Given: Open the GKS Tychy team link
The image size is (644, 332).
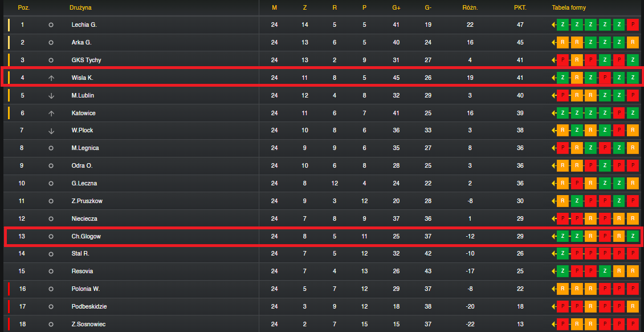Looking at the screenshot, I should pos(86,60).
